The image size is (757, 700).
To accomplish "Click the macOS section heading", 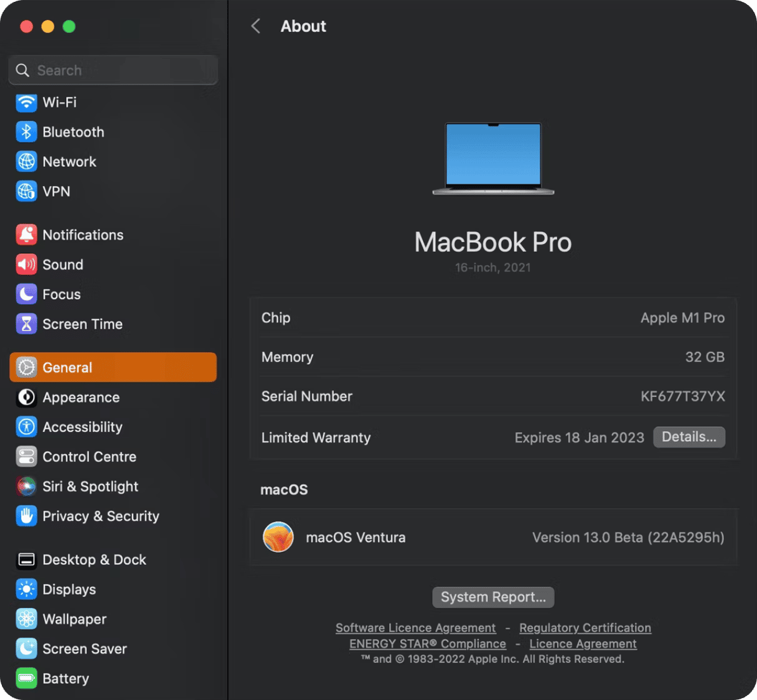I will (284, 490).
